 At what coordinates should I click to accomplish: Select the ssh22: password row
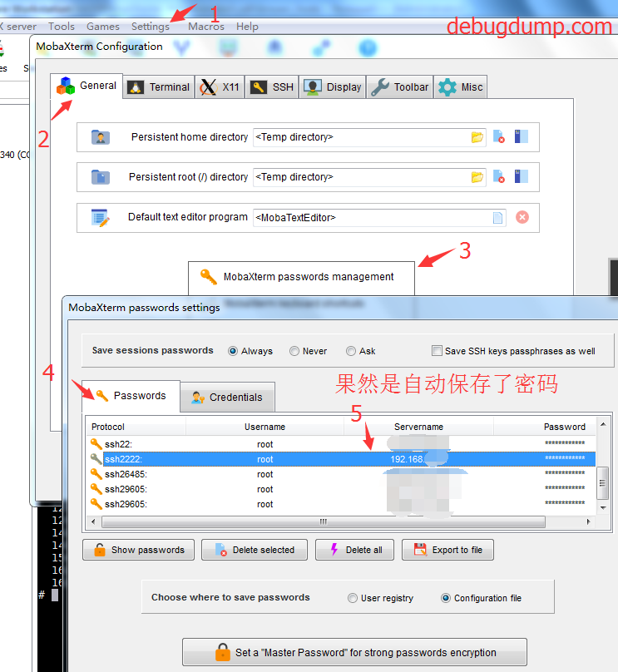point(341,444)
